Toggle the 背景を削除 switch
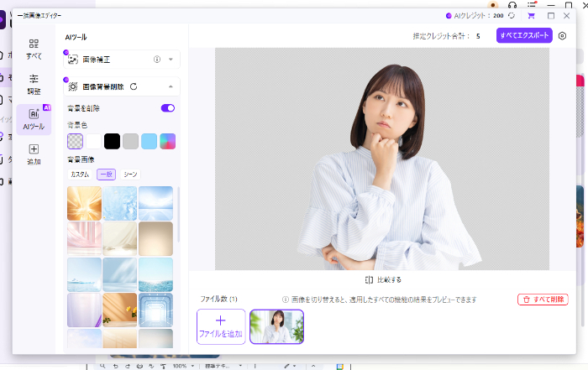 tap(168, 108)
